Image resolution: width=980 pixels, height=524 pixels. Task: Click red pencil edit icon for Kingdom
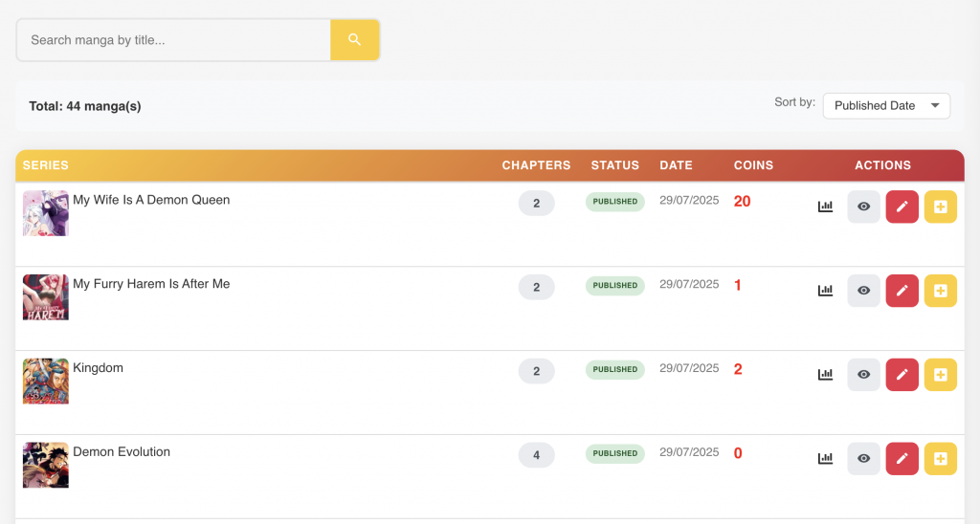click(902, 375)
